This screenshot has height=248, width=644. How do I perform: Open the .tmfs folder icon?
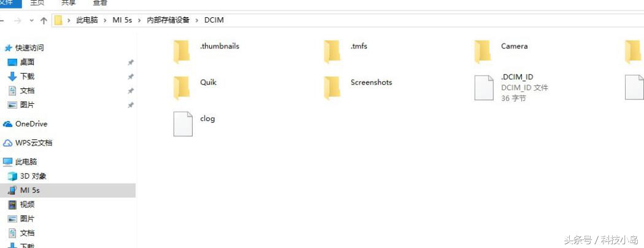click(x=332, y=52)
